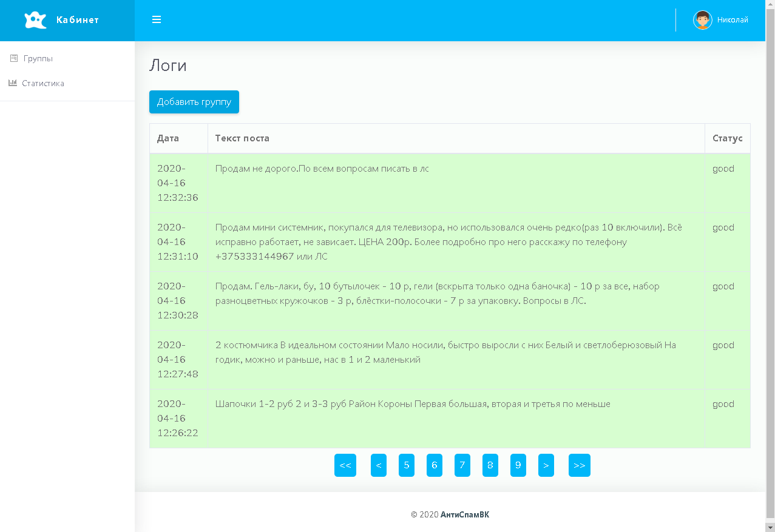Go to next page with > button

pos(546,465)
